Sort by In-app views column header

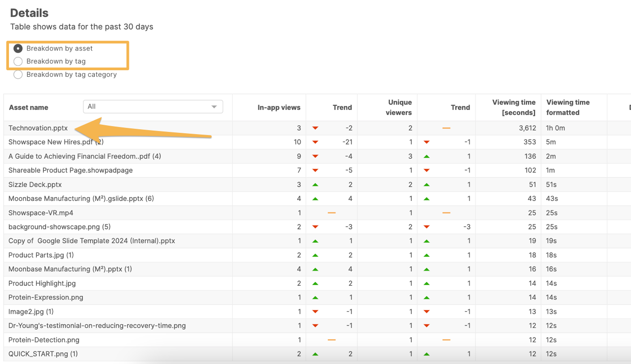tap(279, 107)
